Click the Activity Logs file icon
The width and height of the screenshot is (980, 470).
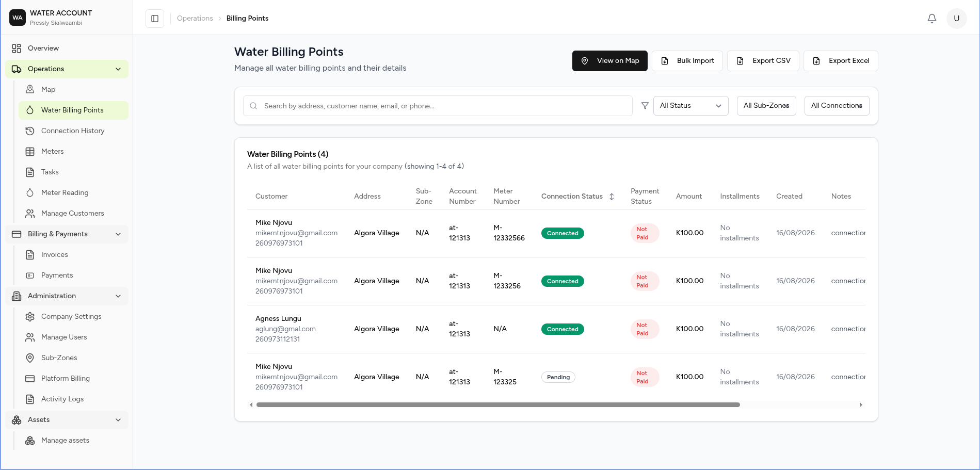click(x=30, y=399)
